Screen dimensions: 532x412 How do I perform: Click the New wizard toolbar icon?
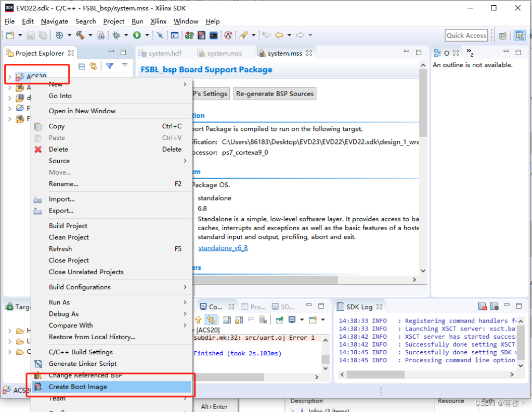tap(10, 35)
